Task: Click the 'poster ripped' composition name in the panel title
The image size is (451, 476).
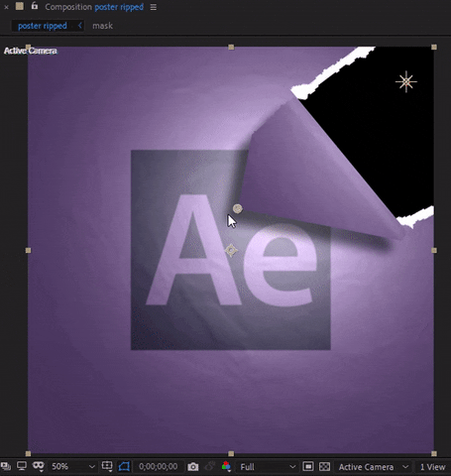Action: tap(119, 7)
